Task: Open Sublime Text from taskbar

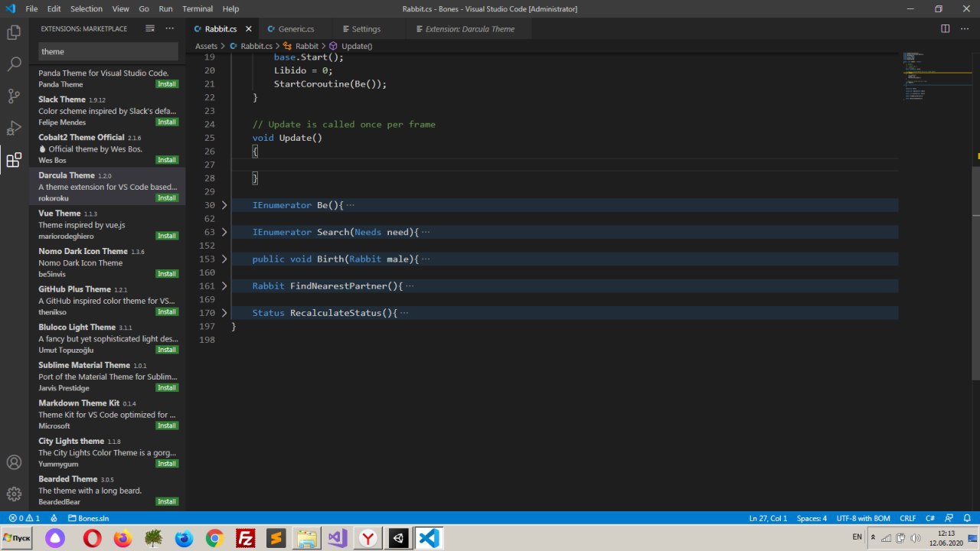Action: pos(276,538)
